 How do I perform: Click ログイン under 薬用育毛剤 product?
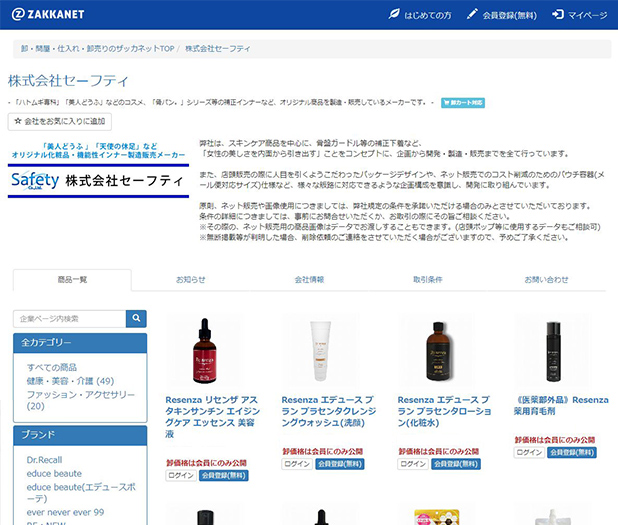(x=529, y=452)
